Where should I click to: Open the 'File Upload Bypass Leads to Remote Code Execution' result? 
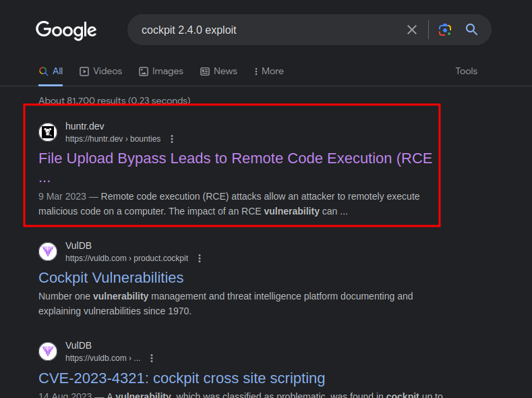pos(235,167)
